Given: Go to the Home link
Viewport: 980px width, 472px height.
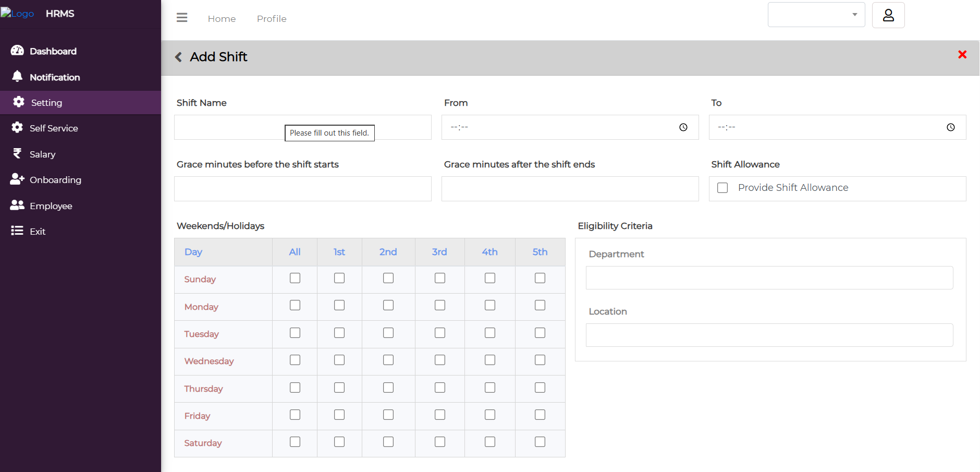Looking at the screenshot, I should [x=222, y=19].
